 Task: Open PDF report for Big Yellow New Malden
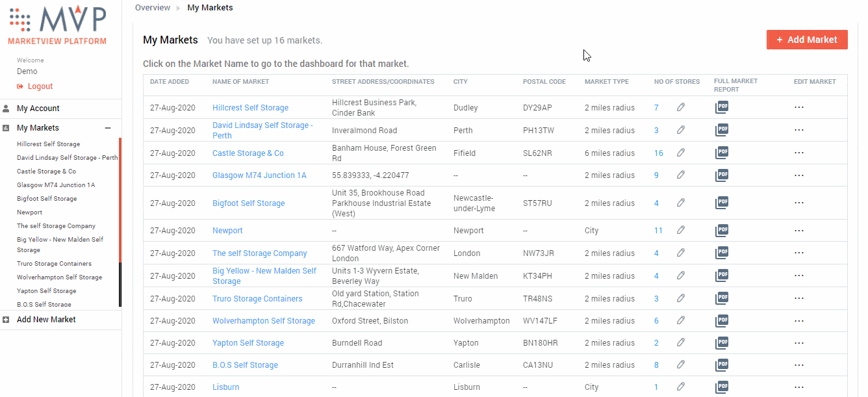pyautogui.click(x=721, y=275)
